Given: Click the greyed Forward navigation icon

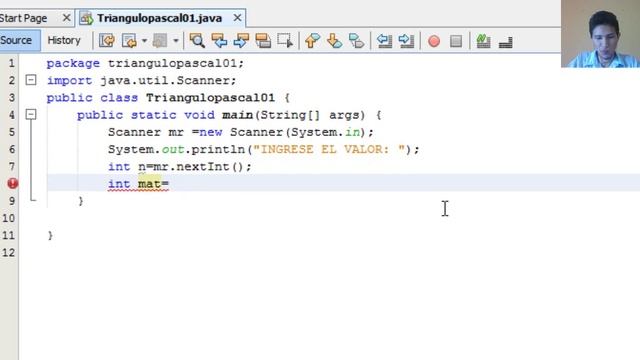Looking at the screenshot, I should [160, 41].
